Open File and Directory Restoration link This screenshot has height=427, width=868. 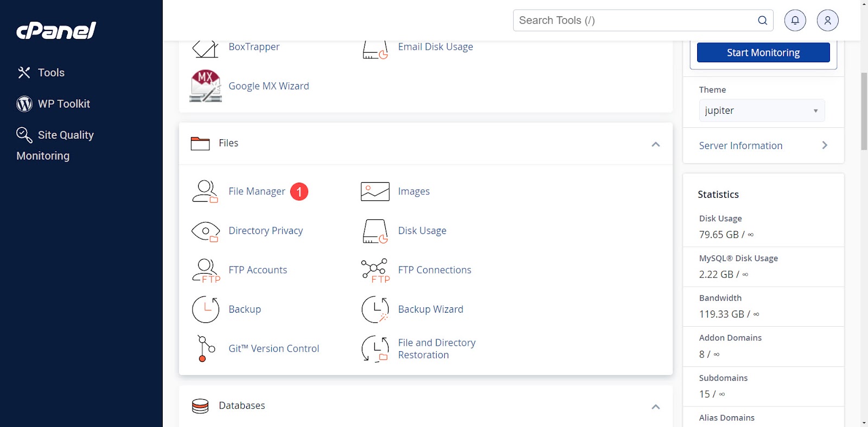point(437,349)
